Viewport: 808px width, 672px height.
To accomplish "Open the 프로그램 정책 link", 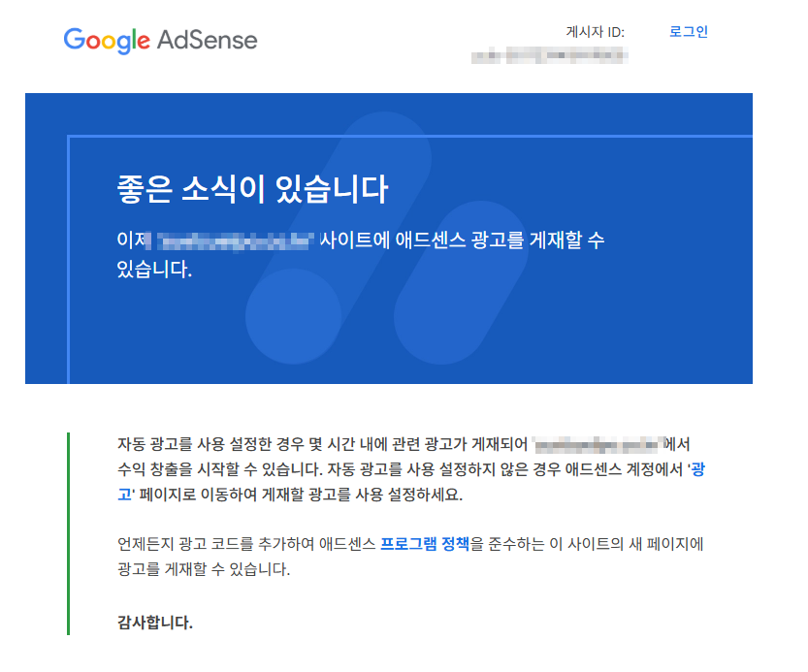I will 425,544.
